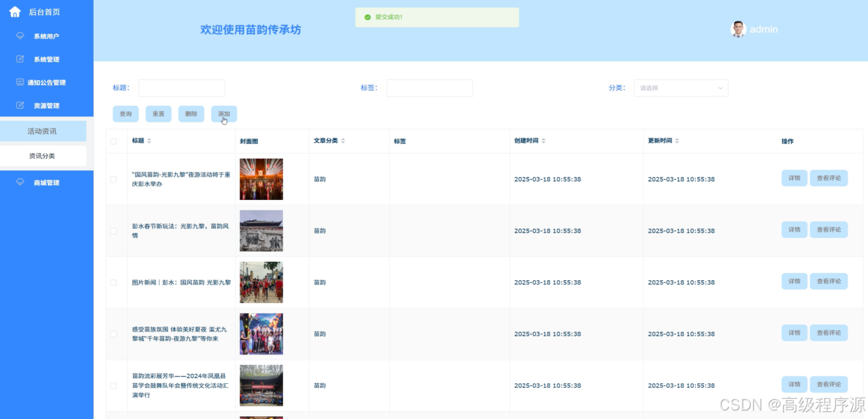Check the row for 国风苗韵·光影九黎 夜游活动
This screenshot has height=419, width=868.
(114, 179)
